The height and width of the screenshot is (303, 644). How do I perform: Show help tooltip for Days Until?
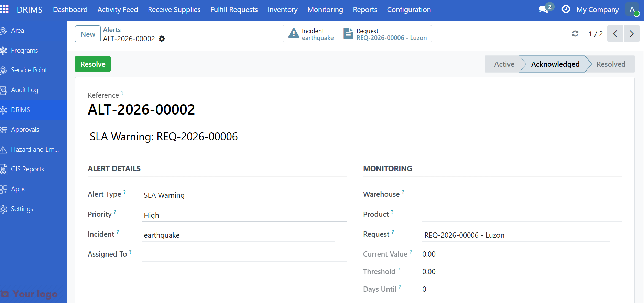[400, 287]
